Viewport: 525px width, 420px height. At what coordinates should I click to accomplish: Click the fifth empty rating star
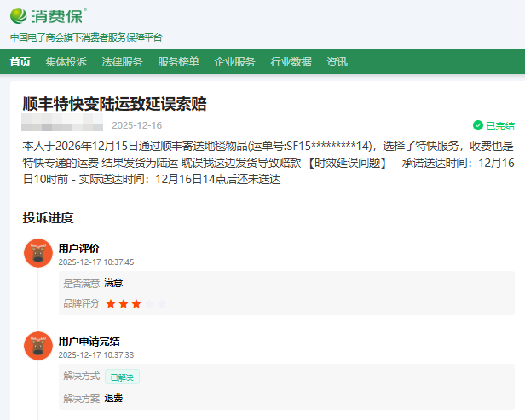162,303
